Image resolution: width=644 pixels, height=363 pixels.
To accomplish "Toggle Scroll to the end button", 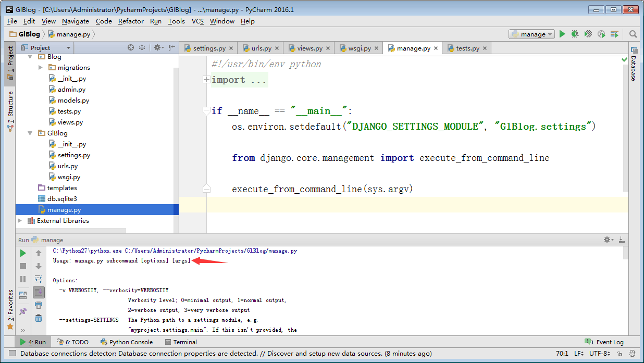I will 39,292.
